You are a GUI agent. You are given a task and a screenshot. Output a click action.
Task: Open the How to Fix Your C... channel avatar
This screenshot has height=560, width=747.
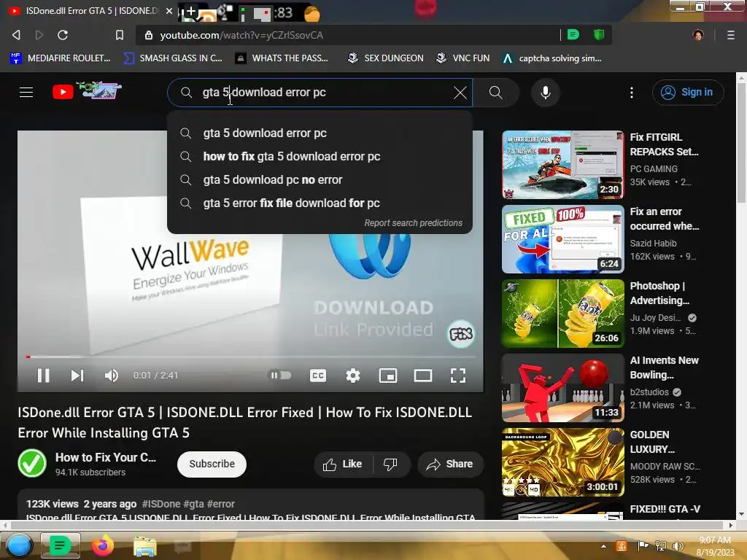[32, 463]
